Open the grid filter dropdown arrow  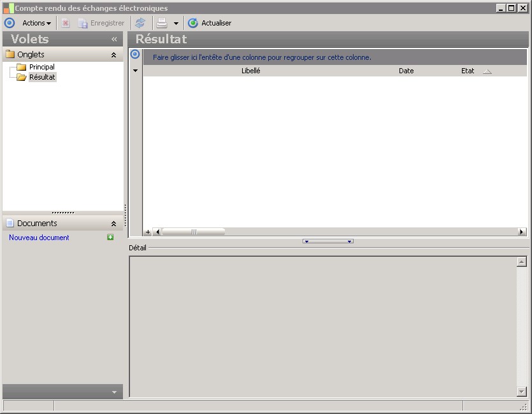coord(135,71)
